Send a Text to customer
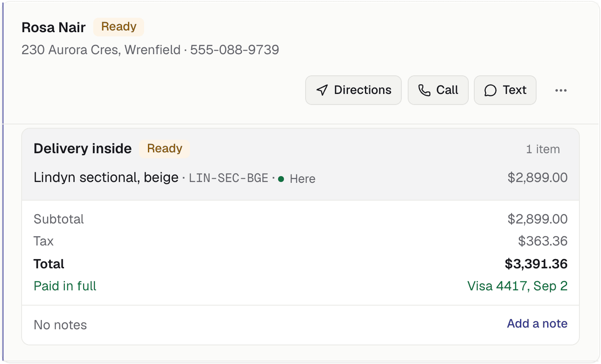The height and width of the screenshot is (364, 601). tap(505, 90)
